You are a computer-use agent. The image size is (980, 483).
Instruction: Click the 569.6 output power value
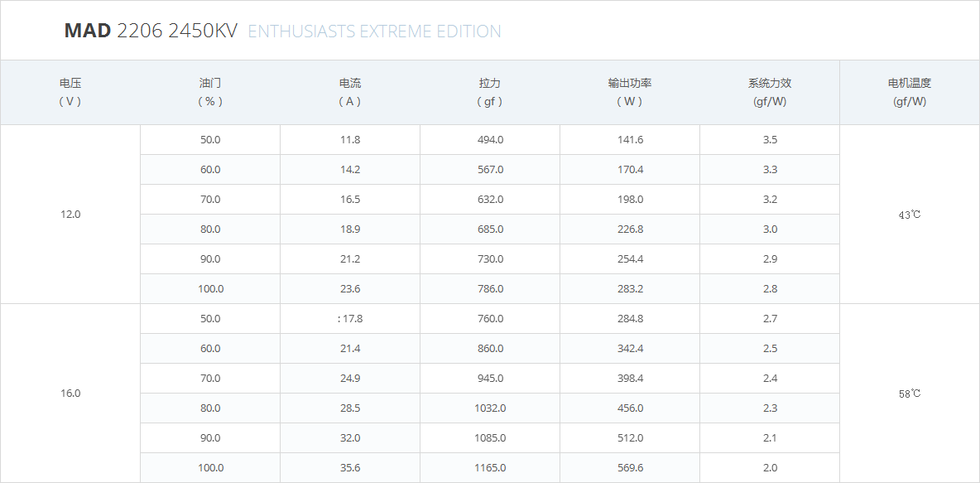tap(630, 467)
